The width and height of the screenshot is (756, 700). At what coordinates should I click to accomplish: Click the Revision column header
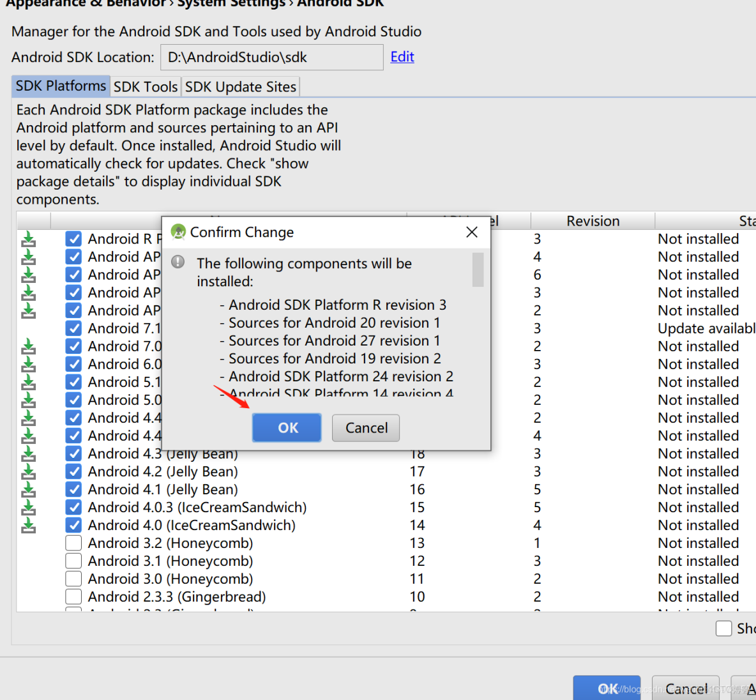tap(593, 221)
